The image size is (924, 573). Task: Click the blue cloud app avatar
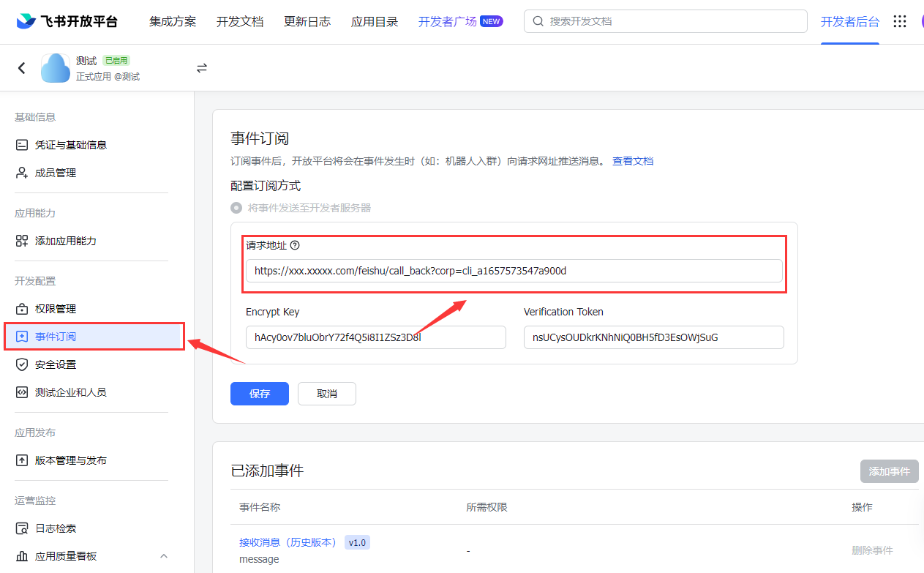pos(56,68)
